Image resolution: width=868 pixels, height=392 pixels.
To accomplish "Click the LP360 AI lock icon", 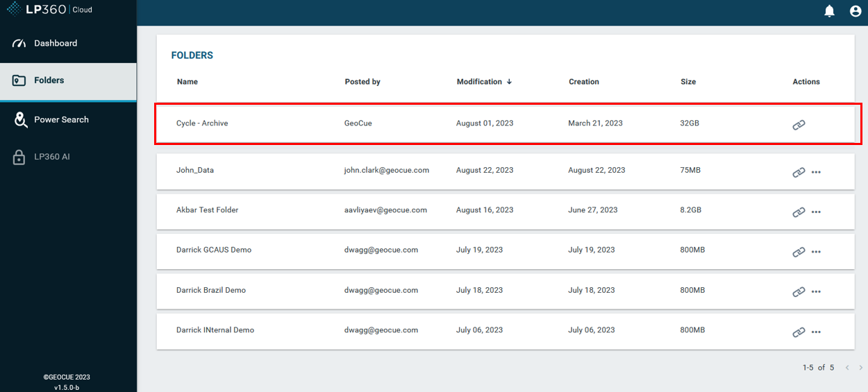I will (x=19, y=157).
